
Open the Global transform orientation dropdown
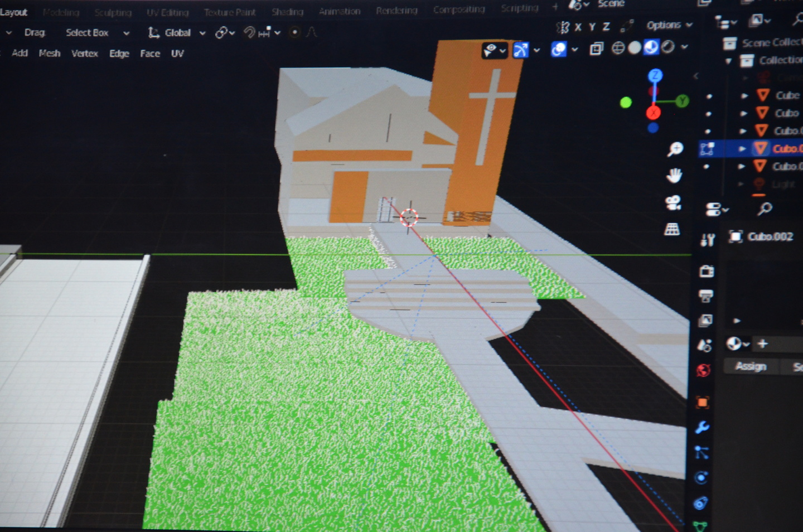(176, 33)
